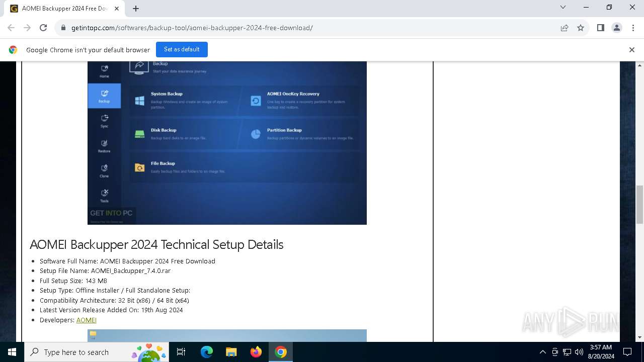This screenshot has width=644, height=362.
Task: Click the scrollbar up arrow
Action: coord(639,65)
